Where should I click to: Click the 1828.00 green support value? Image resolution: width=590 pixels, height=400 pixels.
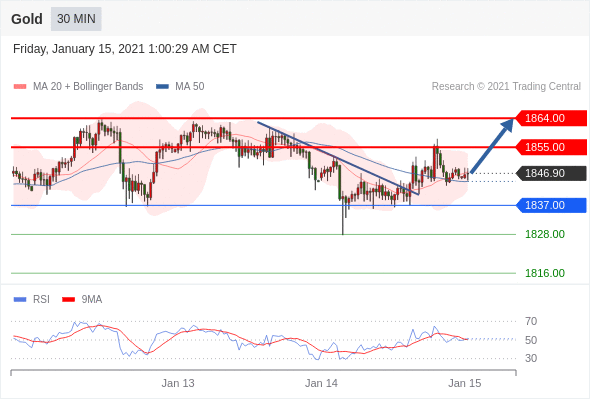tap(545, 234)
